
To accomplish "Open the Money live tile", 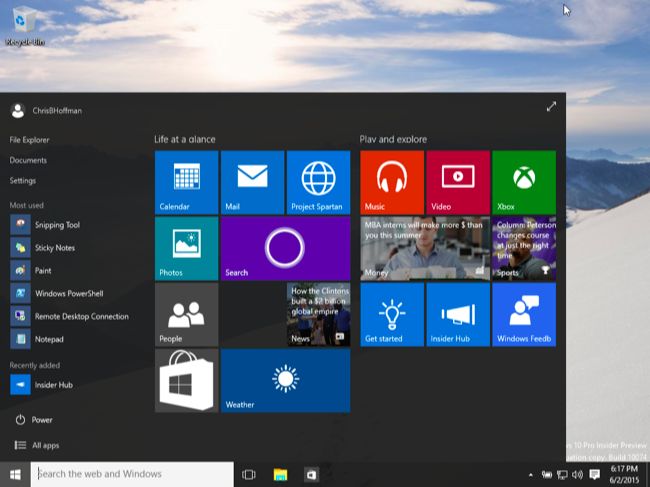I will click(x=425, y=249).
